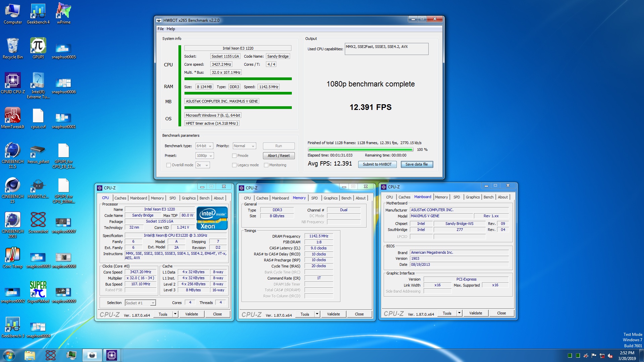Image resolution: width=644 pixels, height=362 pixels.
Task: Enable the Pmode checkbox
Action: click(234, 156)
